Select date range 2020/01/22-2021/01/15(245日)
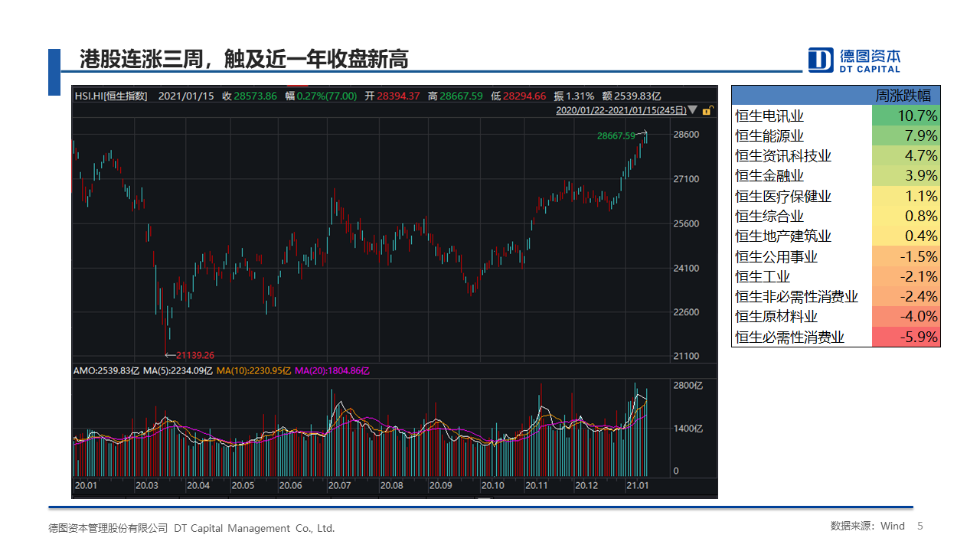Image resolution: width=980 pixels, height=551 pixels. (621, 110)
